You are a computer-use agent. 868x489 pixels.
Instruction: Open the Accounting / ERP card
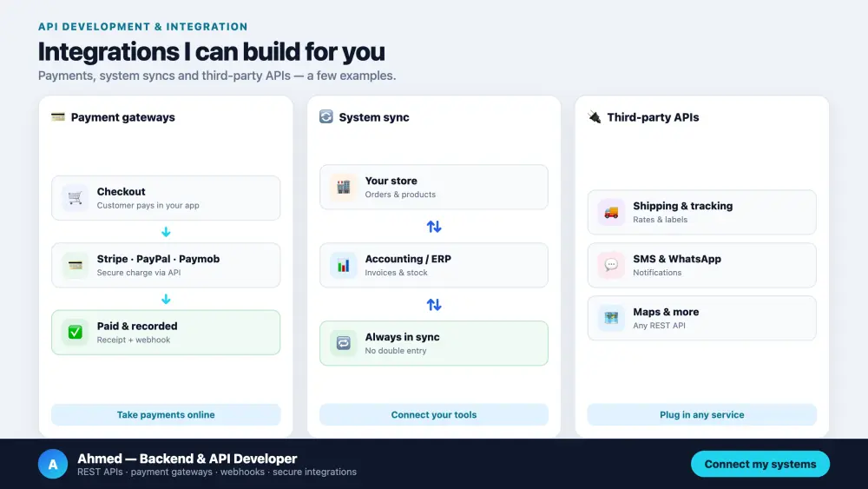[434, 265]
